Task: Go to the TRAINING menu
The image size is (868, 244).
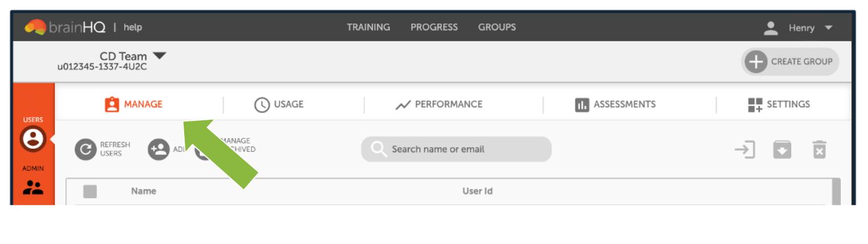Action: (368, 27)
